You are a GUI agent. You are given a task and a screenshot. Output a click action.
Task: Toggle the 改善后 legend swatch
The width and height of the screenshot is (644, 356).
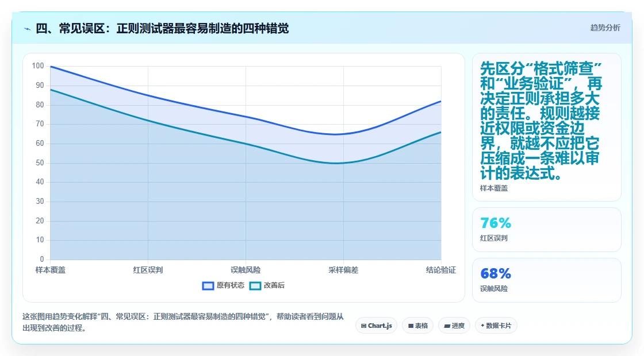click(x=255, y=286)
